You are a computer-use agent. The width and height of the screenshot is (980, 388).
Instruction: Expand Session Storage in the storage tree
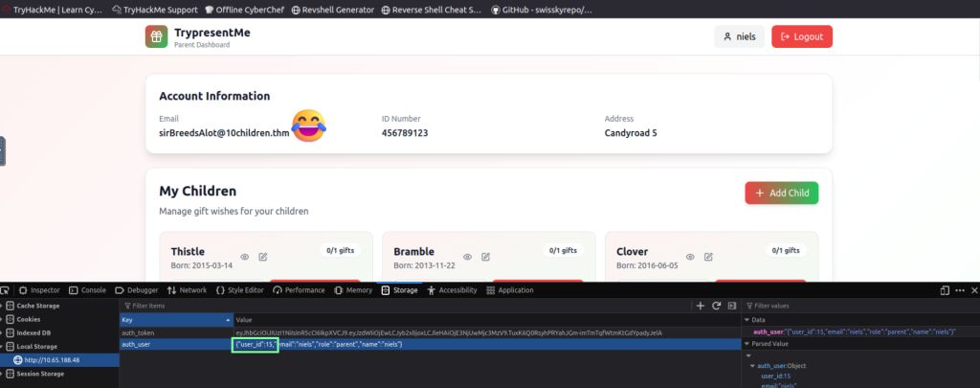[x=4, y=373]
